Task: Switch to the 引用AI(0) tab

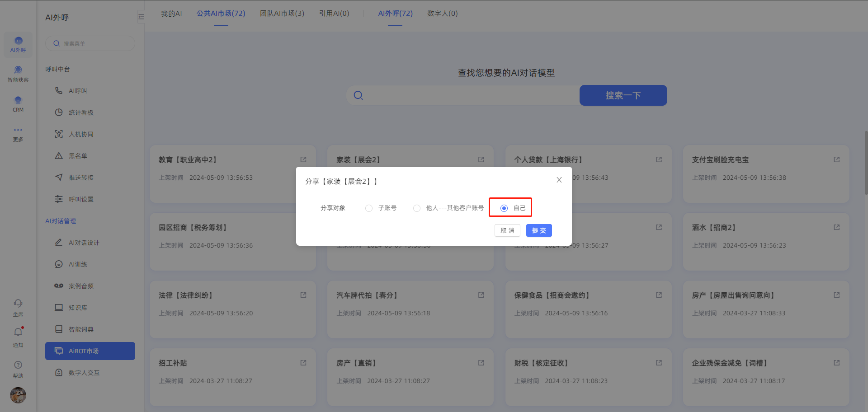Action: 334,14
